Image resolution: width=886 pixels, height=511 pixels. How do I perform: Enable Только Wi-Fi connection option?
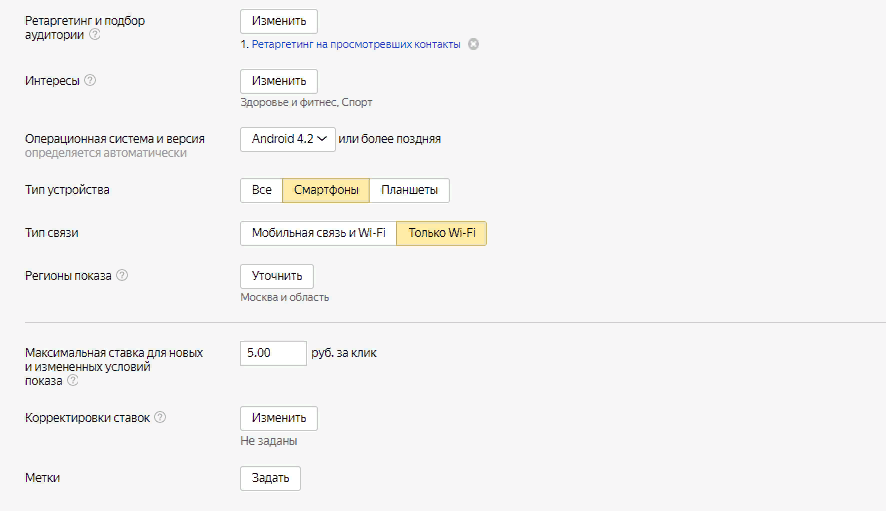(x=441, y=234)
